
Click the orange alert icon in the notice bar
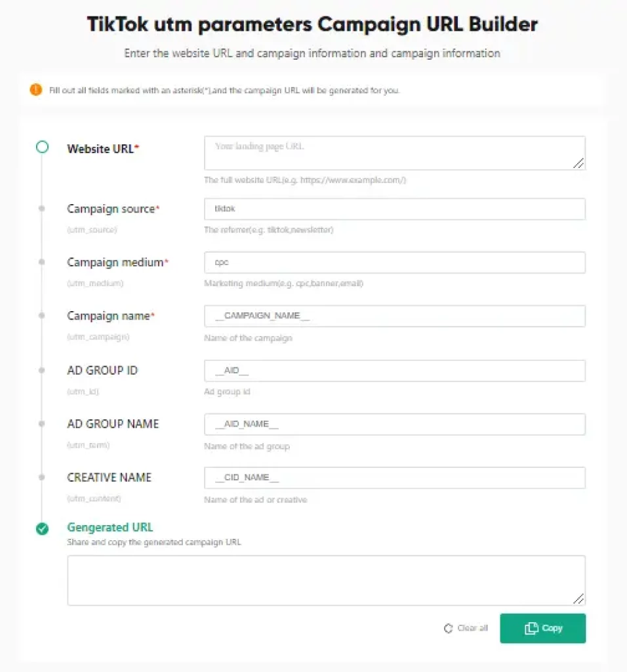[36, 90]
